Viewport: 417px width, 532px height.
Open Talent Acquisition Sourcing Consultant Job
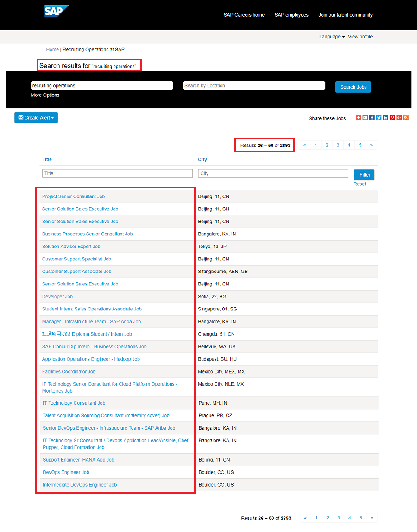coord(106,416)
